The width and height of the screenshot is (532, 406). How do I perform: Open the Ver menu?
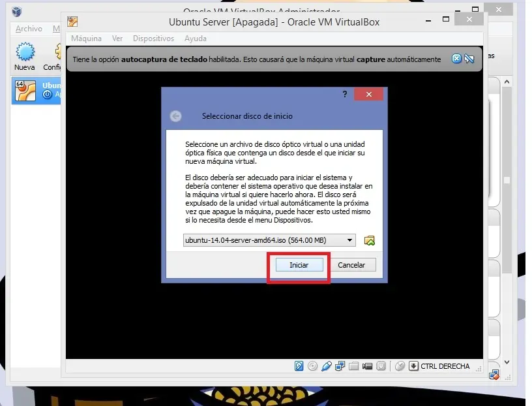(x=117, y=39)
